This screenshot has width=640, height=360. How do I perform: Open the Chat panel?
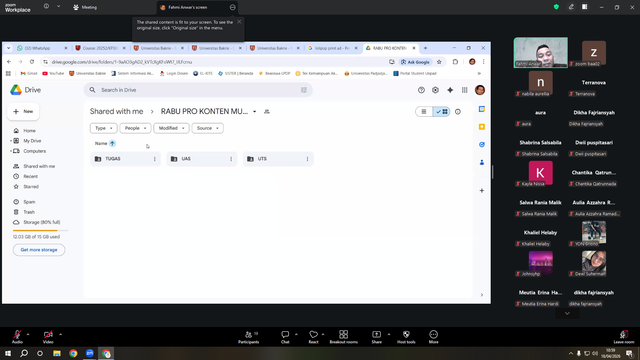pyautogui.click(x=285, y=337)
